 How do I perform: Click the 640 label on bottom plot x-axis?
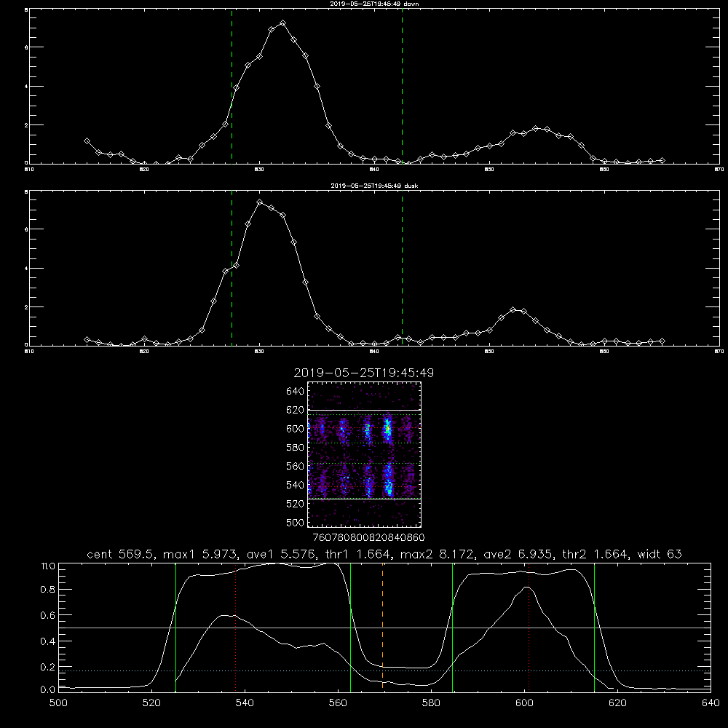711,703
